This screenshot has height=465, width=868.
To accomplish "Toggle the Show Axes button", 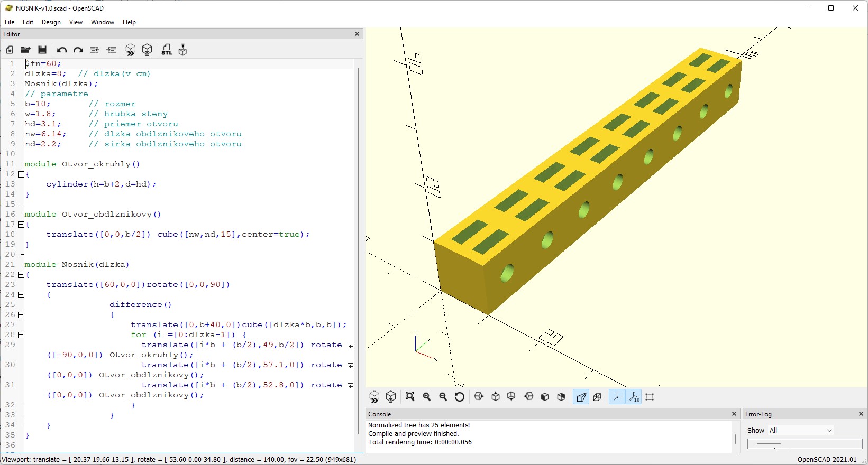I will pos(617,397).
